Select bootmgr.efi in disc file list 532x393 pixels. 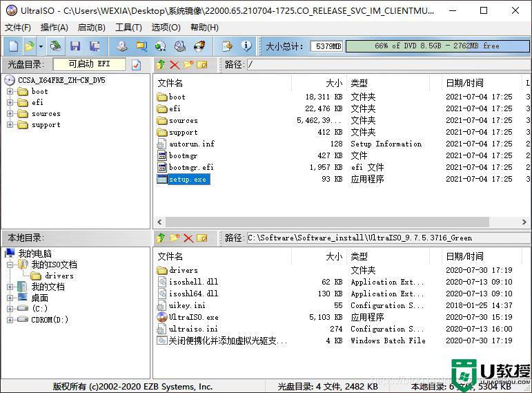click(x=191, y=167)
